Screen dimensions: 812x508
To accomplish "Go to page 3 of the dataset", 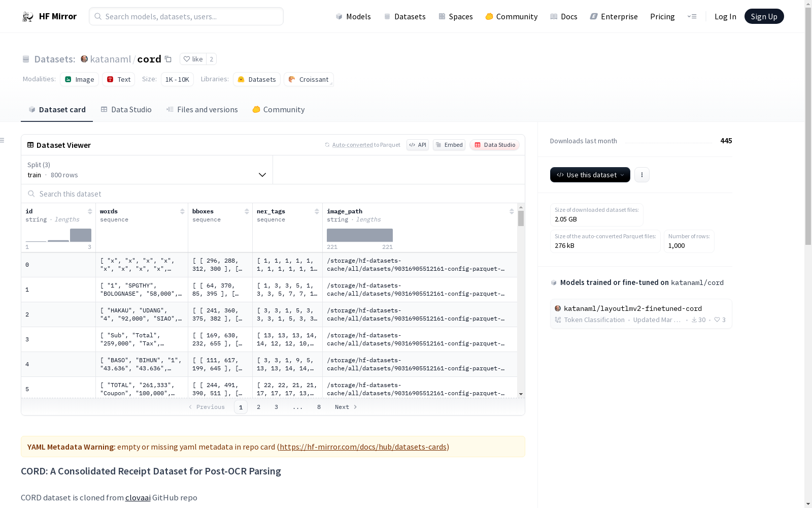I will click(277, 407).
